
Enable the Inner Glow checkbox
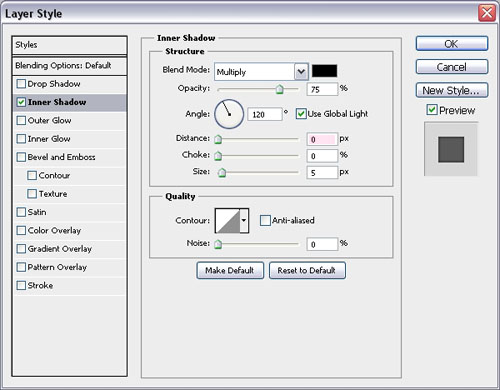(21, 139)
